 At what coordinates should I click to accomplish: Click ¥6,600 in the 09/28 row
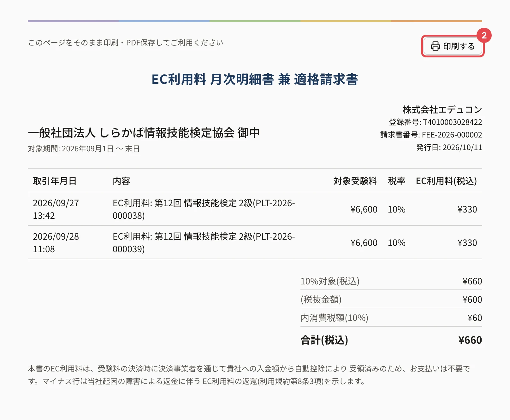click(x=364, y=242)
